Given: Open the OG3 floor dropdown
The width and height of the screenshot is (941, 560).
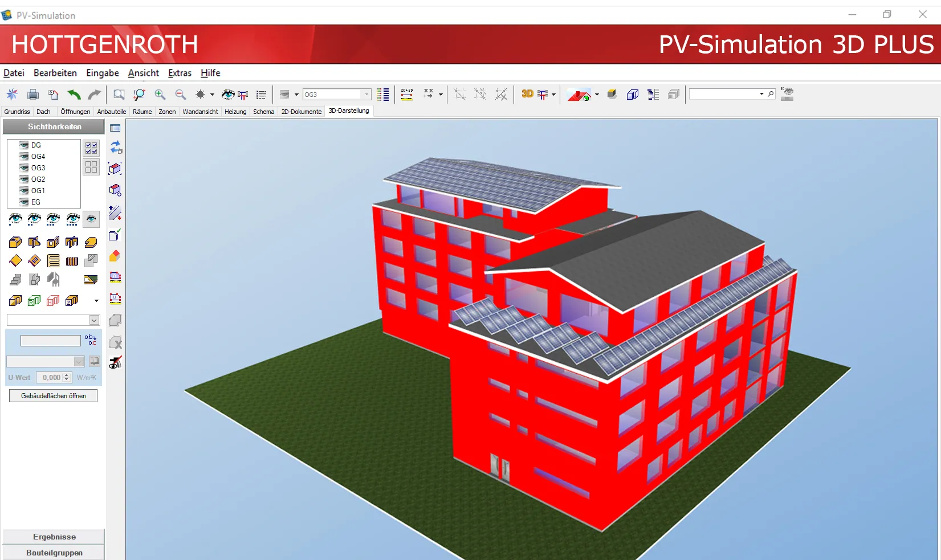Looking at the screenshot, I should 366,95.
